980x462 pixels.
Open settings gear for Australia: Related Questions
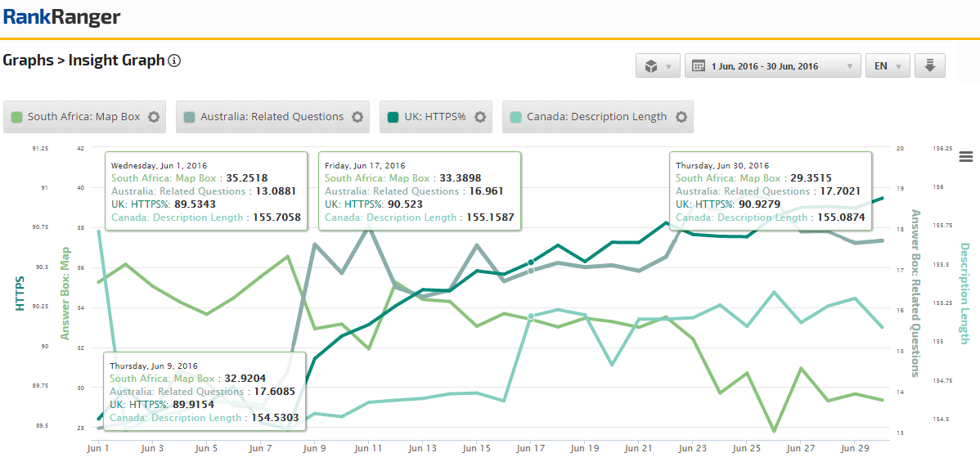click(x=357, y=117)
